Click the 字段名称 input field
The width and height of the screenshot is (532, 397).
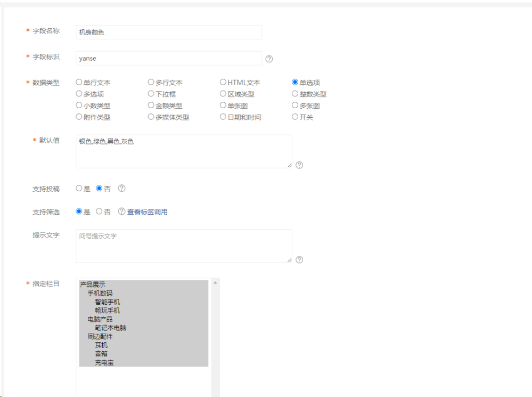tap(169, 33)
